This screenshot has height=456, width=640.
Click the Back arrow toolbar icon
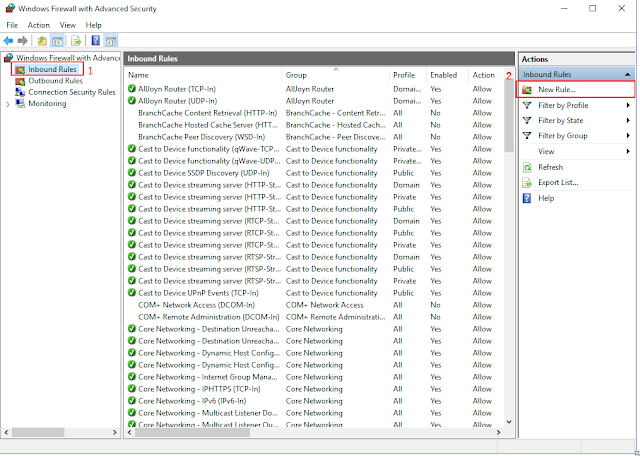coord(8,41)
